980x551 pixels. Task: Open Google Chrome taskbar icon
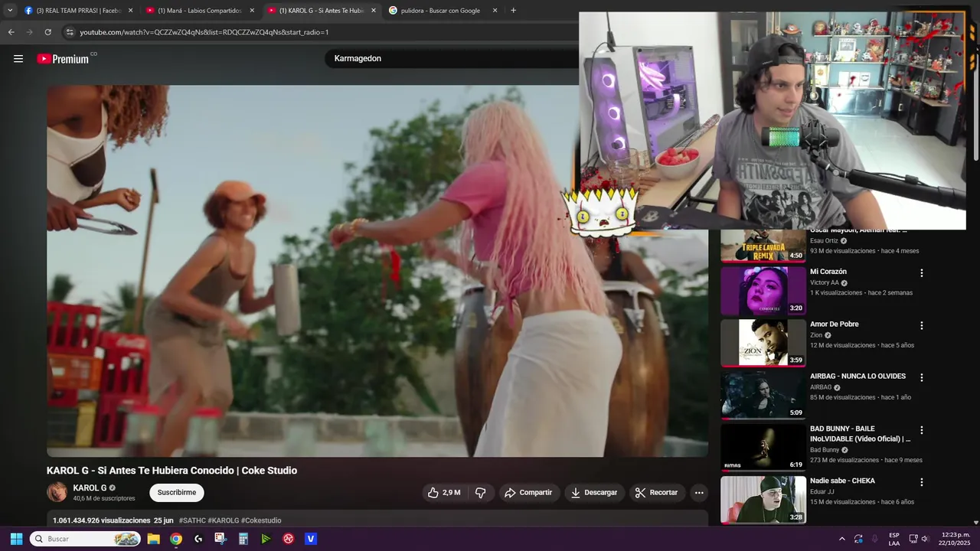point(176,539)
